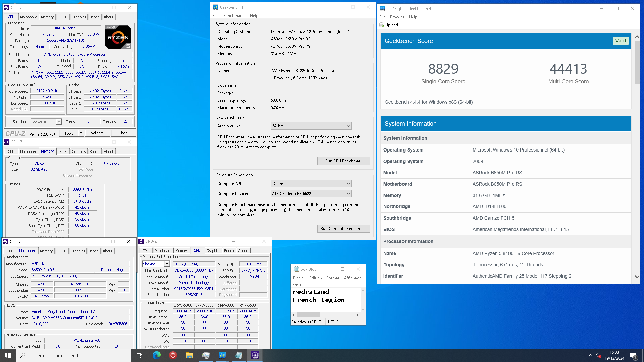Switch to Geekbench 4 taskbar app

(x=222, y=355)
